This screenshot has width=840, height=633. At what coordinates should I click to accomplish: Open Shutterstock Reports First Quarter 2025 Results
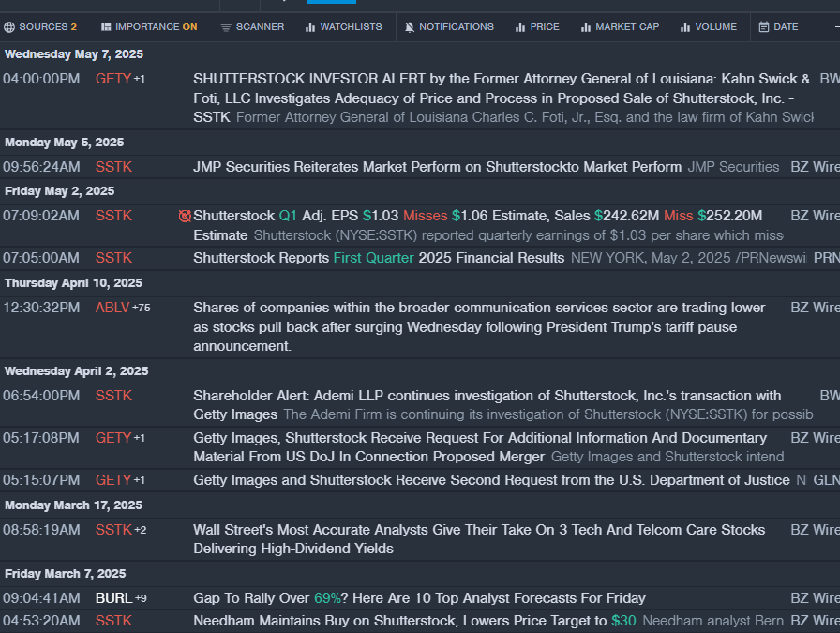pyautogui.click(x=379, y=258)
